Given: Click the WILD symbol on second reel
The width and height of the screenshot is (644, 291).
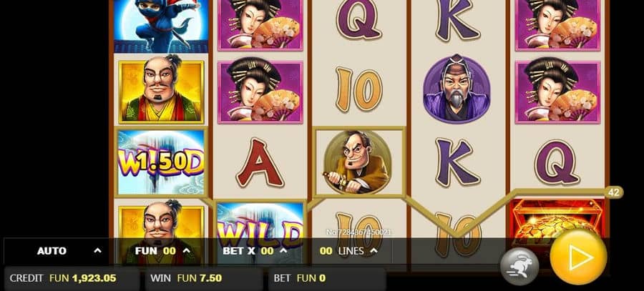Looking at the screenshot, I should pos(260,232).
